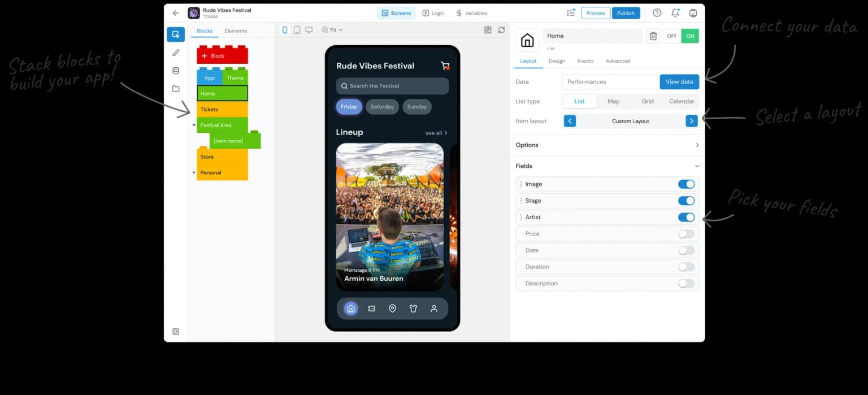868x395 pixels.
Task: Open the folder icon in the left sidebar
Action: pyautogui.click(x=175, y=89)
